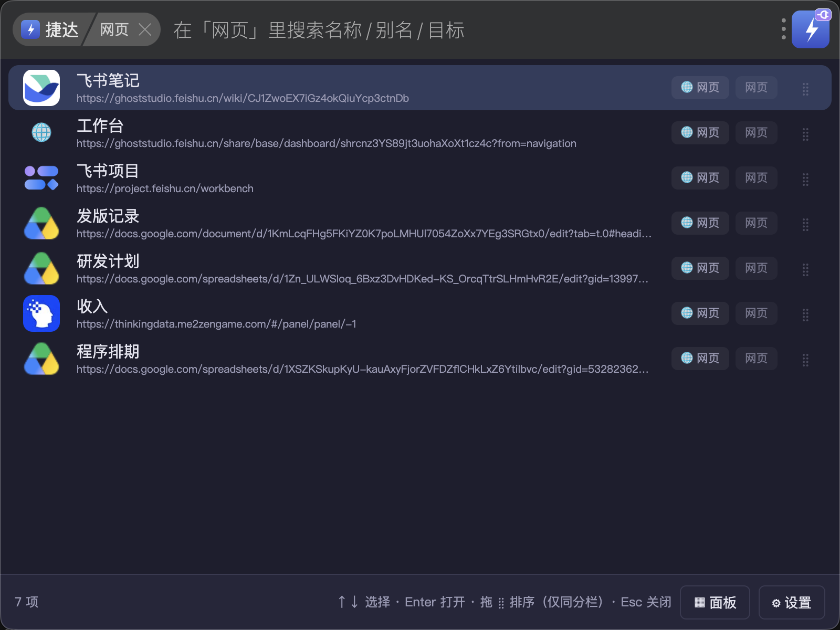Select the 程序排期 title

pyautogui.click(x=108, y=351)
